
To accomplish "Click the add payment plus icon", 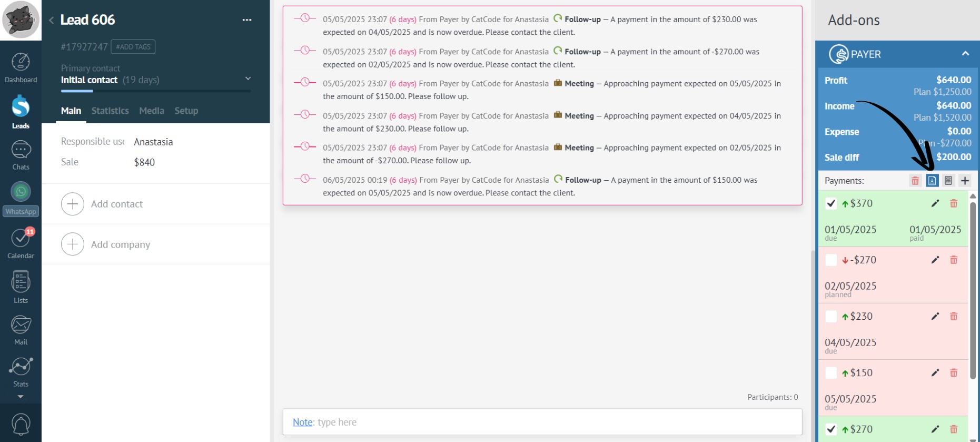I will (965, 181).
